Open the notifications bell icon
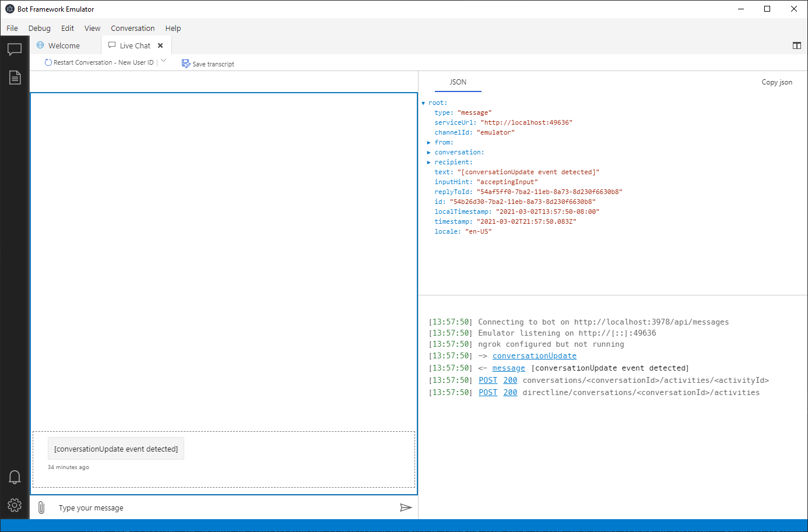 15,477
